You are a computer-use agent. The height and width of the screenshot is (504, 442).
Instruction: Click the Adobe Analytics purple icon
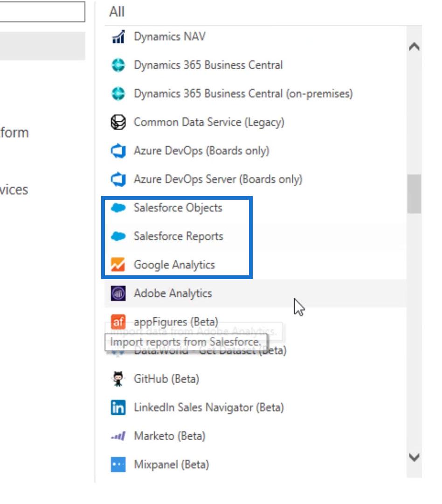point(118,294)
